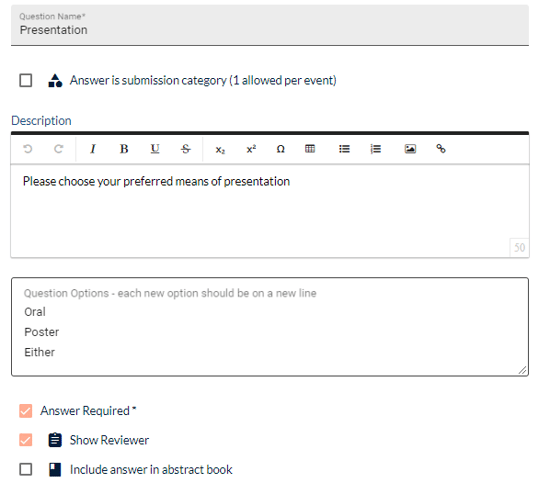Image resolution: width=550 pixels, height=494 pixels.
Task: Select the subscript tool
Action: click(x=220, y=150)
